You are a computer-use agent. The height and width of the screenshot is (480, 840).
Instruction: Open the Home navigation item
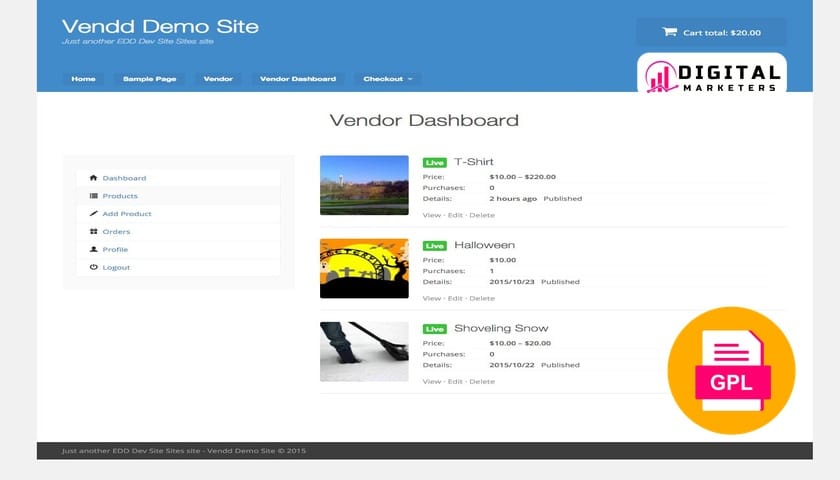coord(83,79)
